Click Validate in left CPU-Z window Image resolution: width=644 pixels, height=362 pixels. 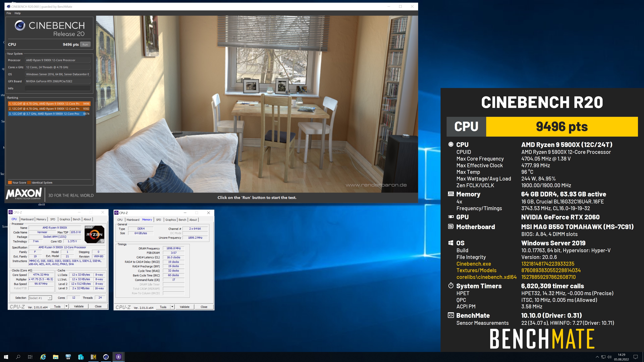coord(79,306)
